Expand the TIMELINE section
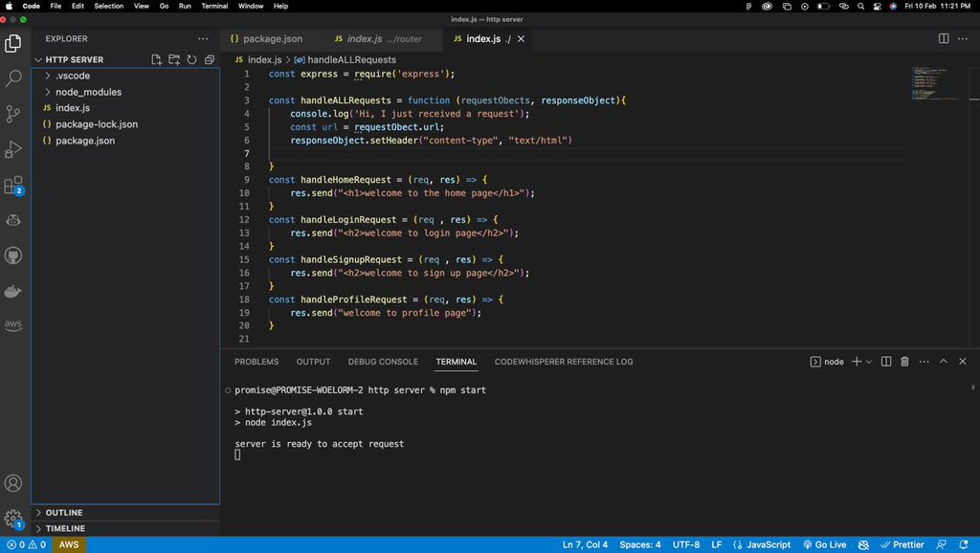 click(x=38, y=529)
